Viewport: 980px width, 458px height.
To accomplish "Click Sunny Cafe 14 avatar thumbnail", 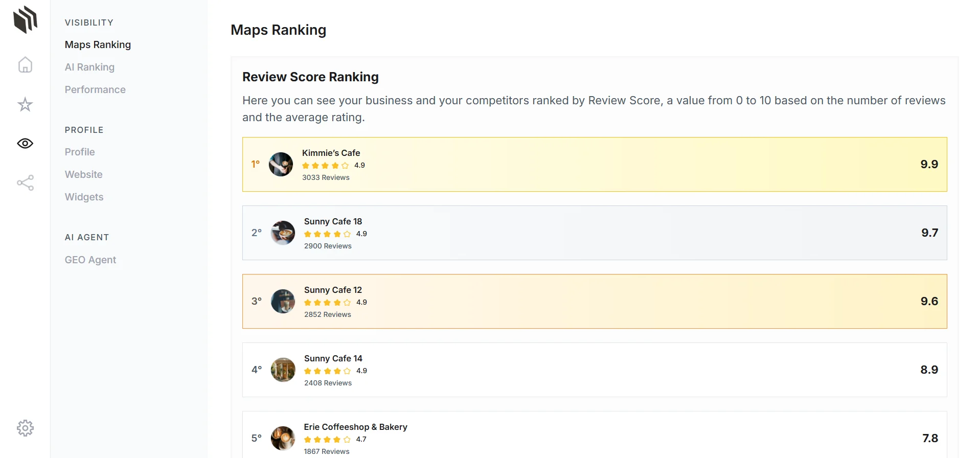I will (x=283, y=370).
